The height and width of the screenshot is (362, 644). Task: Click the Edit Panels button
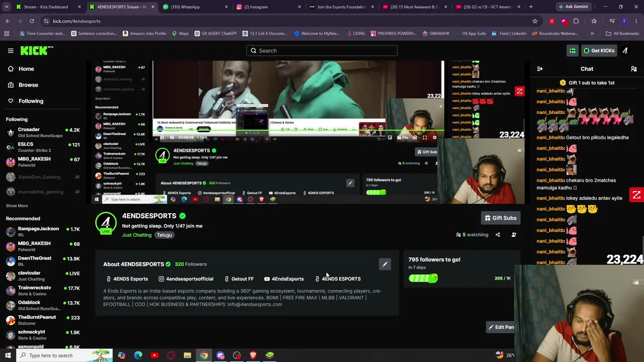(501, 327)
